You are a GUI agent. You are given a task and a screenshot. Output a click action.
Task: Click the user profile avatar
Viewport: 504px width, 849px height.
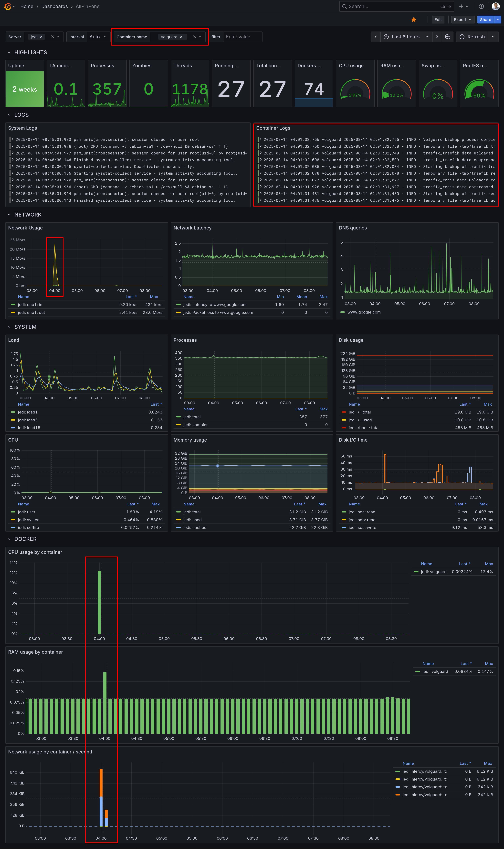tap(495, 6)
